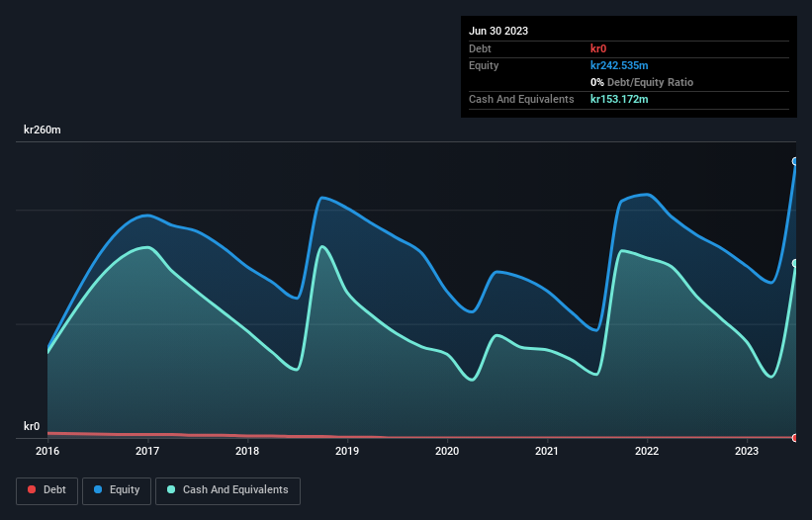Click the kr242.535m equity value
This screenshot has height=520, width=812.
click(619, 65)
